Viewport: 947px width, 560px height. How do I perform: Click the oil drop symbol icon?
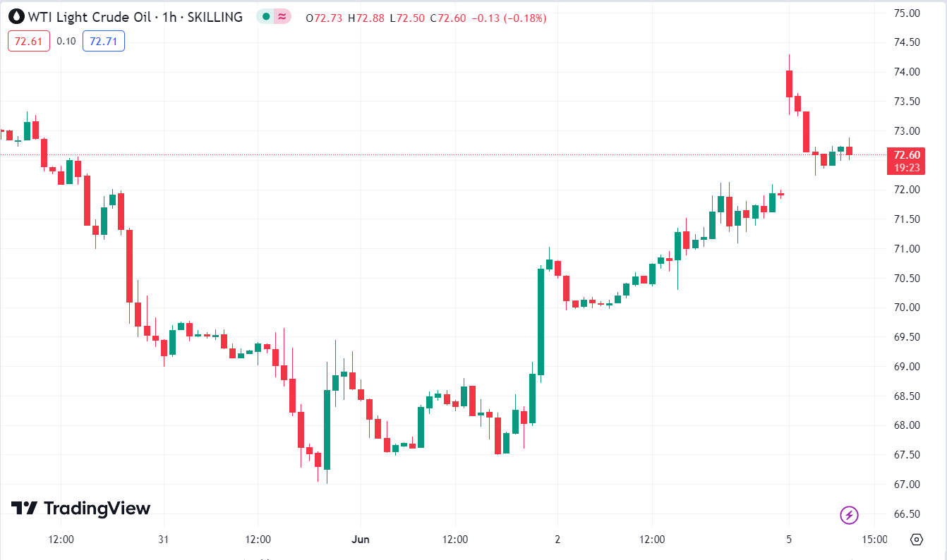[16, 17]
